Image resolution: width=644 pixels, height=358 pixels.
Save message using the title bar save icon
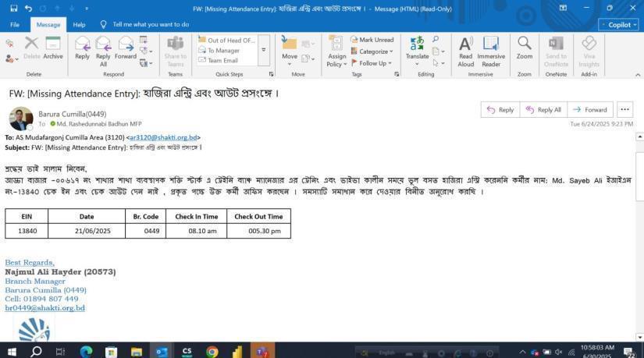click(x=13, y=8)
